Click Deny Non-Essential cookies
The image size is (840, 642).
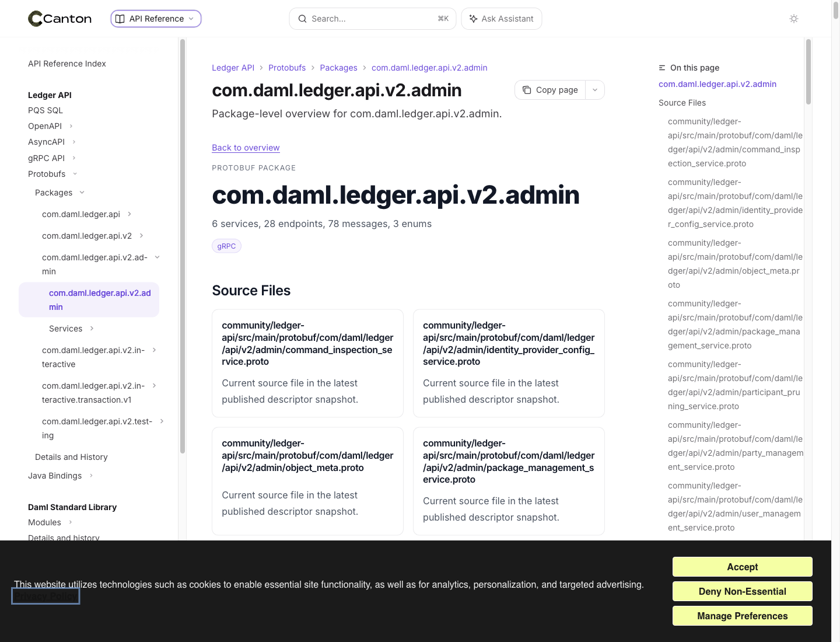(x=742, y=591)
